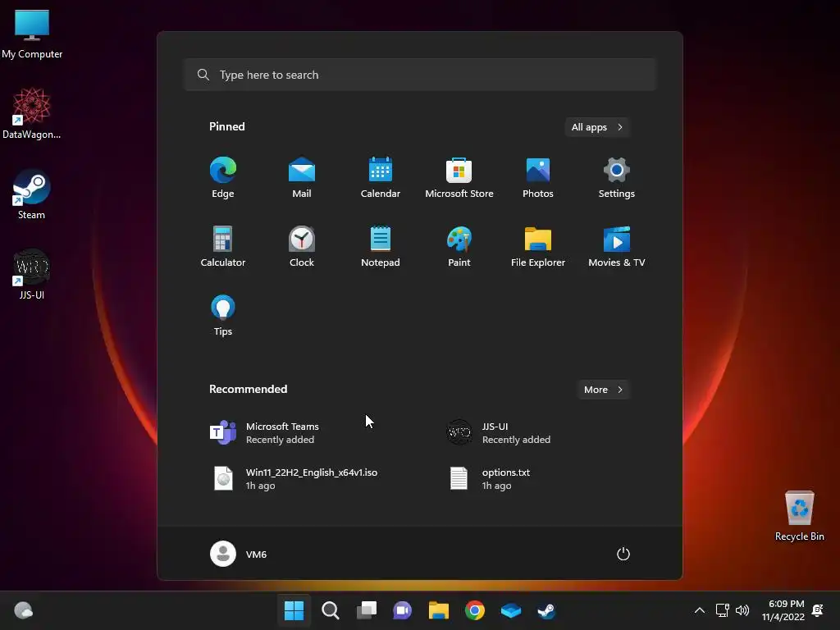Show All apps list
840x630 pixels.
[x=597, y=127]
